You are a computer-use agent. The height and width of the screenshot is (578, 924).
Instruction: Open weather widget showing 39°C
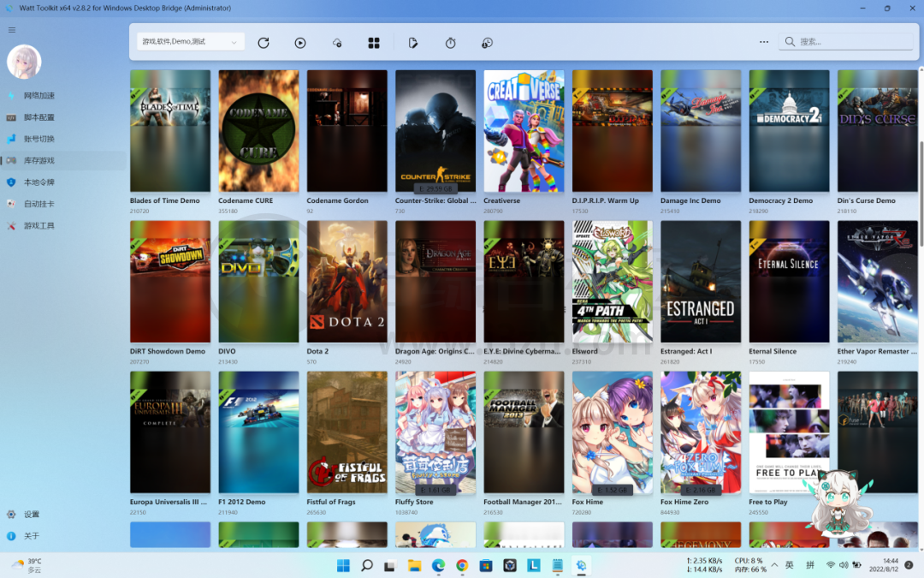[27, 566]
